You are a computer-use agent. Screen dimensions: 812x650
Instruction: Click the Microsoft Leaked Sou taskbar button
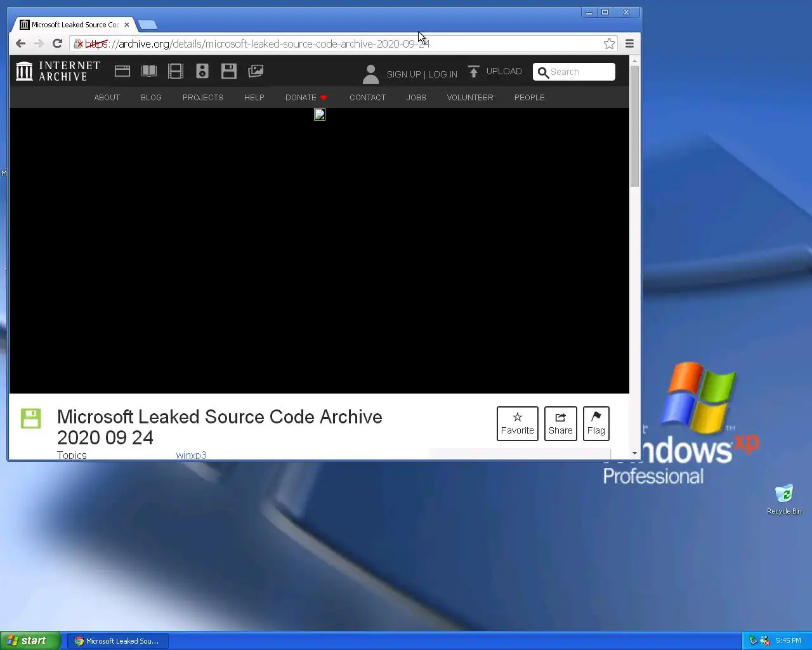click(117, 641)
